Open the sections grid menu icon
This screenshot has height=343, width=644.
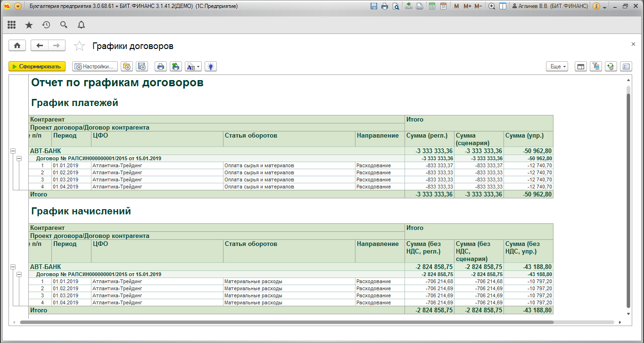point(12,25)
